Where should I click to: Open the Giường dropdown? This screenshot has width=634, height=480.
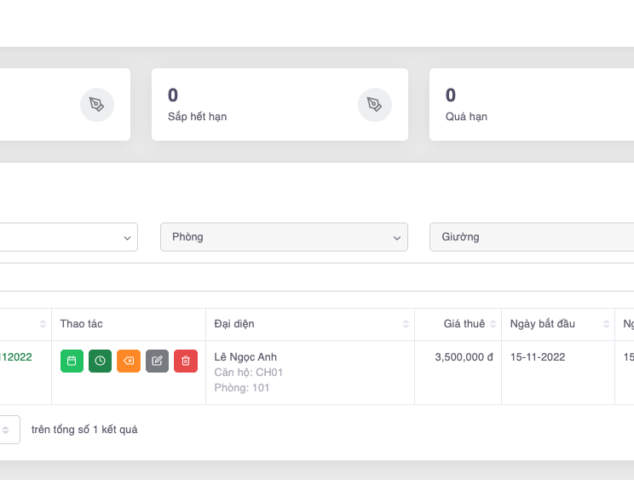531,237
